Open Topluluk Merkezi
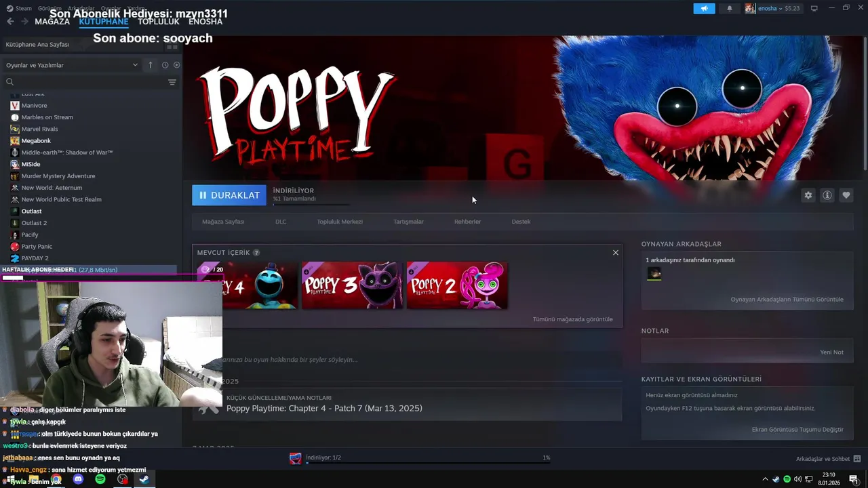Image resolution: width=868 pixels, height=488 pixels. (340, 222)
